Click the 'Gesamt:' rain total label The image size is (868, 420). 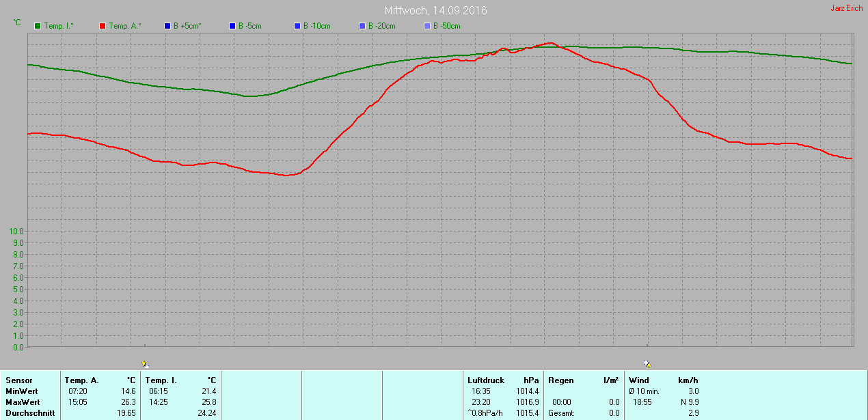[563, 413]
